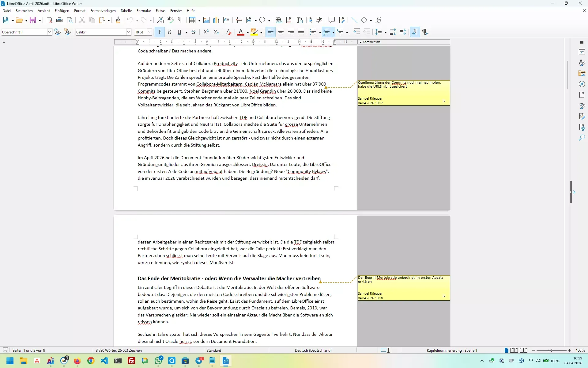Click the Print toolbar icon

(x=59, y=20)
